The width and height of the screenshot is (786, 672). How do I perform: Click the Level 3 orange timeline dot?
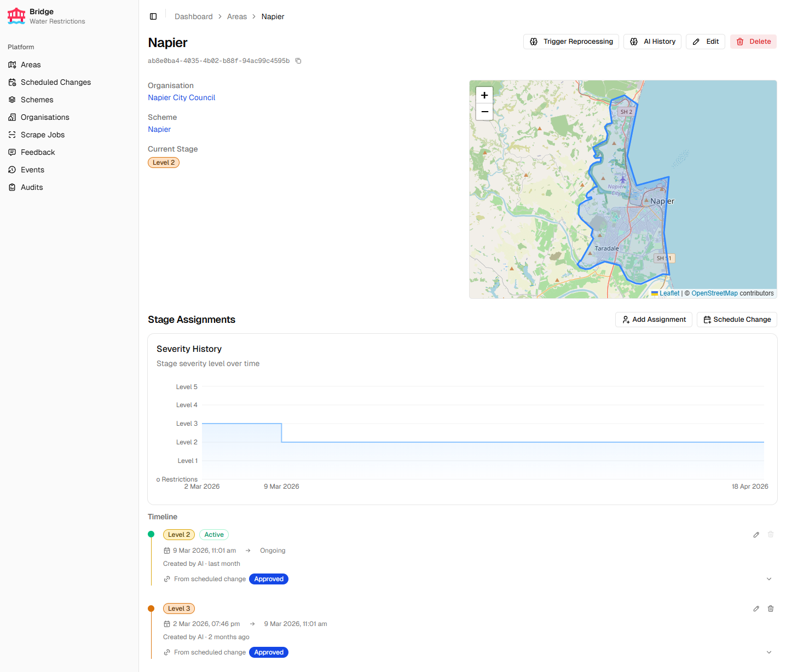[151, 609]
